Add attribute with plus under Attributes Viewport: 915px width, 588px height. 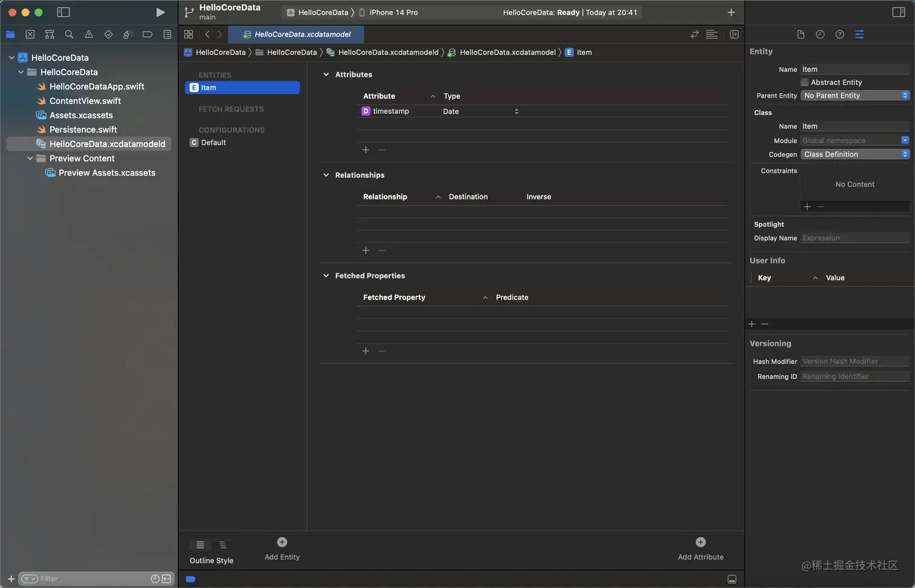366,149
